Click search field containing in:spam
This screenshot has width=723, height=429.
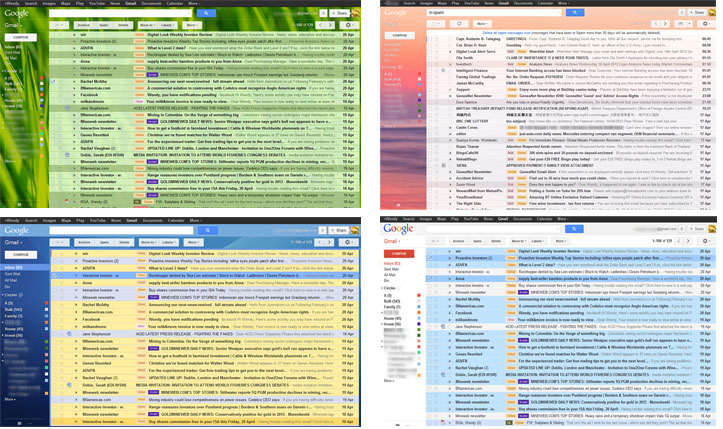(x=494, y=12)
